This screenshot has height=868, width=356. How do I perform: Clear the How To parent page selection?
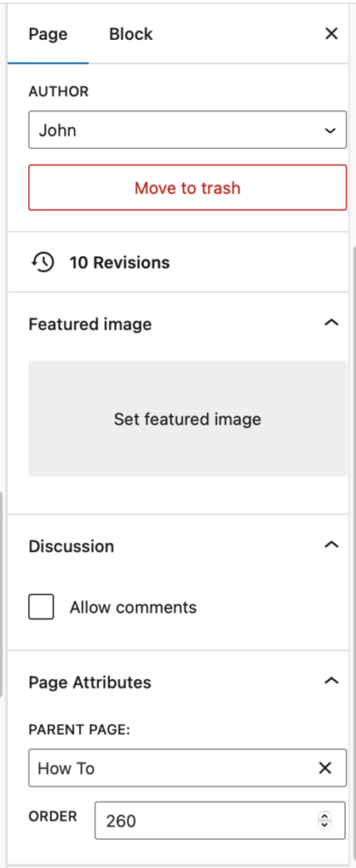(x=325, y=768)
